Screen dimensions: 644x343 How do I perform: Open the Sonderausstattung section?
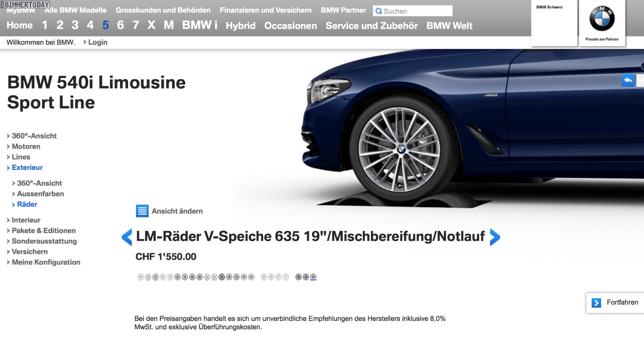44,241
